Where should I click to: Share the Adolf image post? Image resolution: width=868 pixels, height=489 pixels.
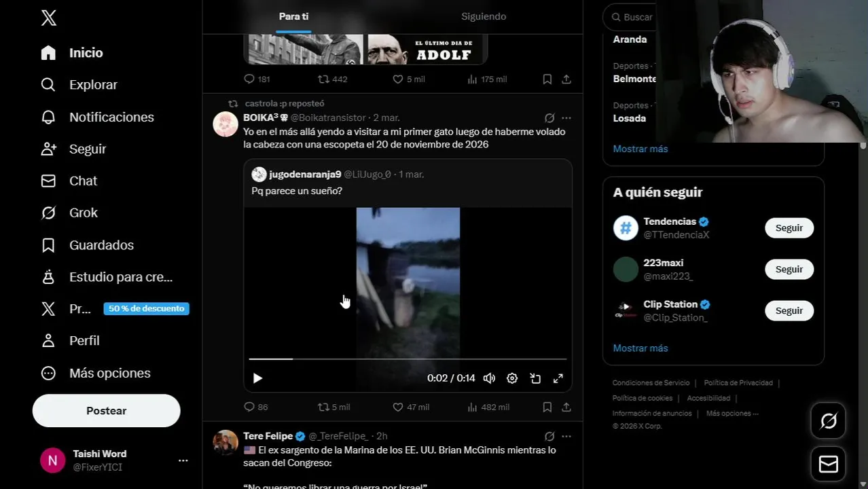[566, 79]
